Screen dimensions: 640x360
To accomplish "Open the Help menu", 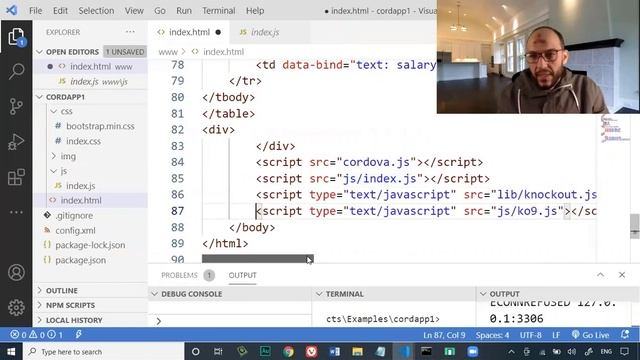I will coord(255,11).
